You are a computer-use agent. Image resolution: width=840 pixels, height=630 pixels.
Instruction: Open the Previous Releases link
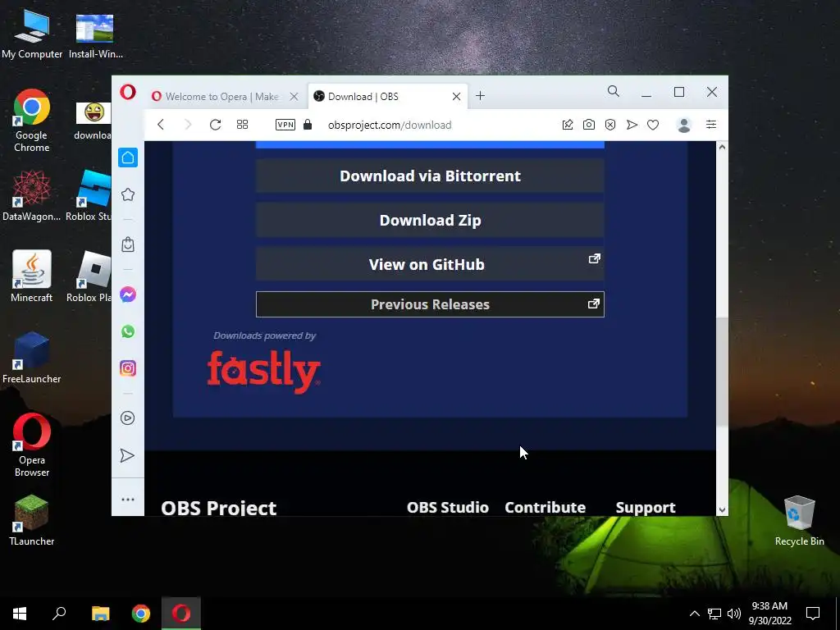point(430,304)
